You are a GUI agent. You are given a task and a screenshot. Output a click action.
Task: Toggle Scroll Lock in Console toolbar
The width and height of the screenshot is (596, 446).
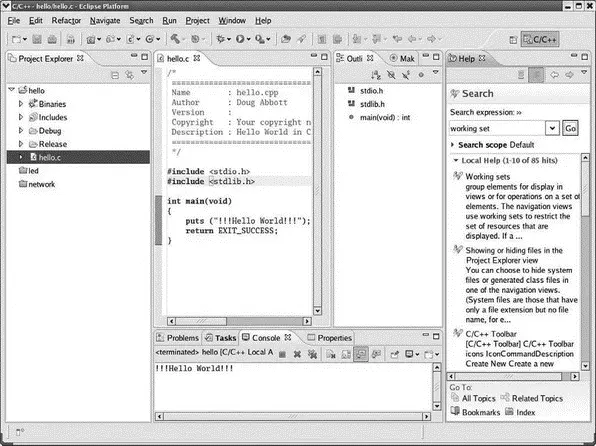pos(346,354)
